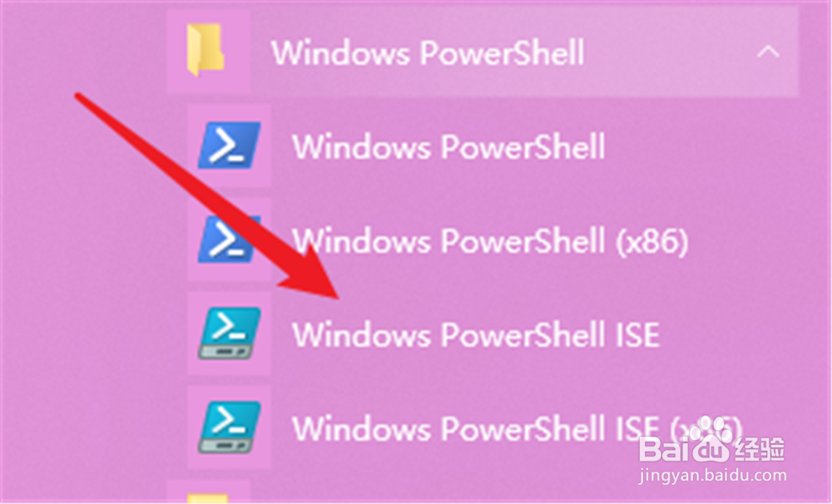This screenshot has width=832, height=504.
Task: Click the Windows PowerShell (x86) blue icon
Action: coord(230,239)
